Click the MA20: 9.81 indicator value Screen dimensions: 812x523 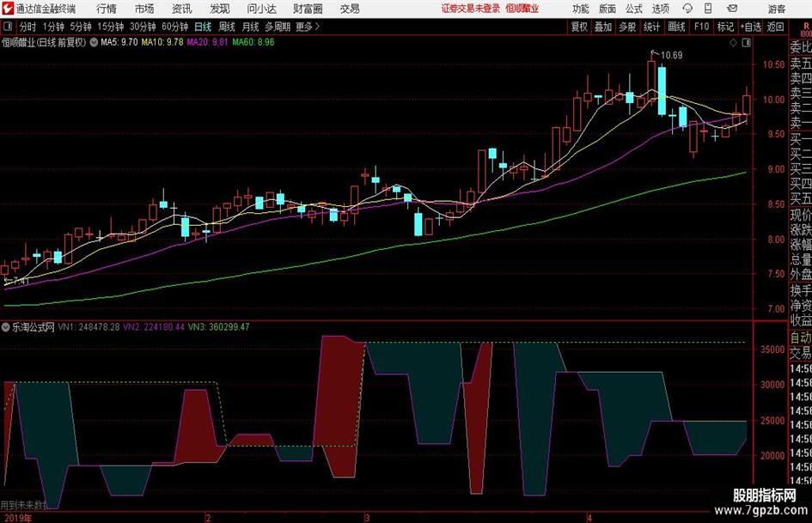click(207, 42)
